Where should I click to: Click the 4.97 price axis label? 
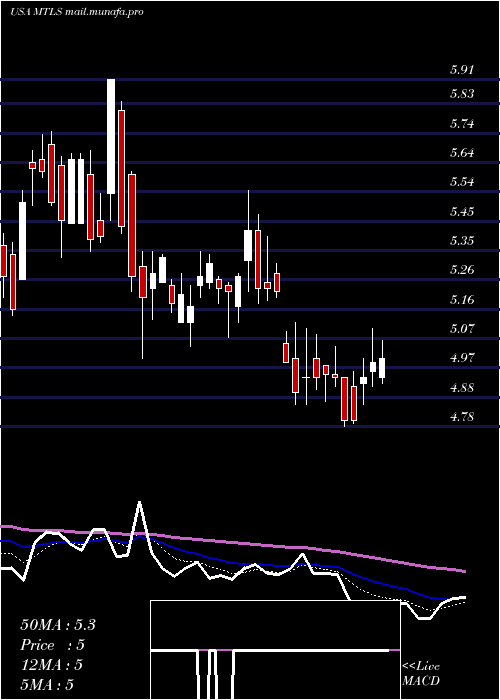462,358
